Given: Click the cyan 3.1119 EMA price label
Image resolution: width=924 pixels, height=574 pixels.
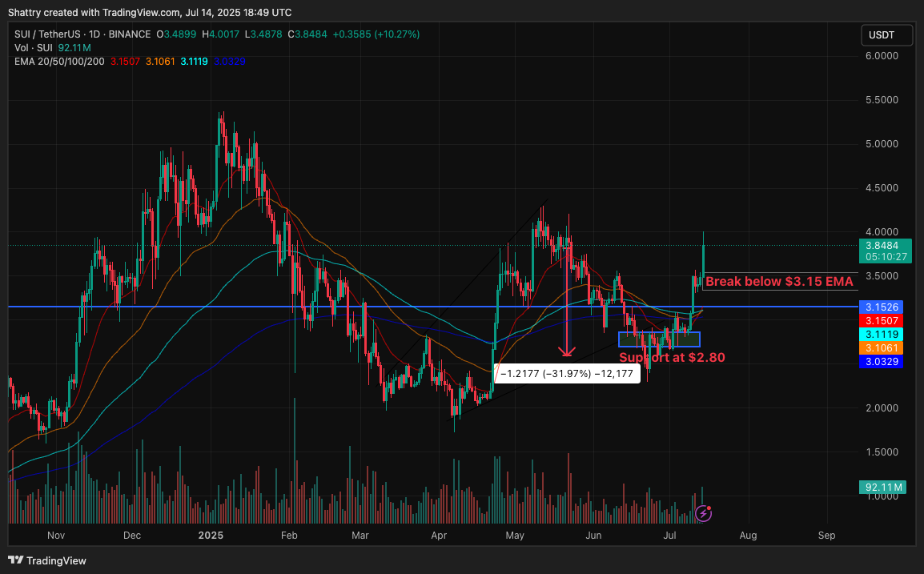Looking at the screenshot, I should [881, 334].
